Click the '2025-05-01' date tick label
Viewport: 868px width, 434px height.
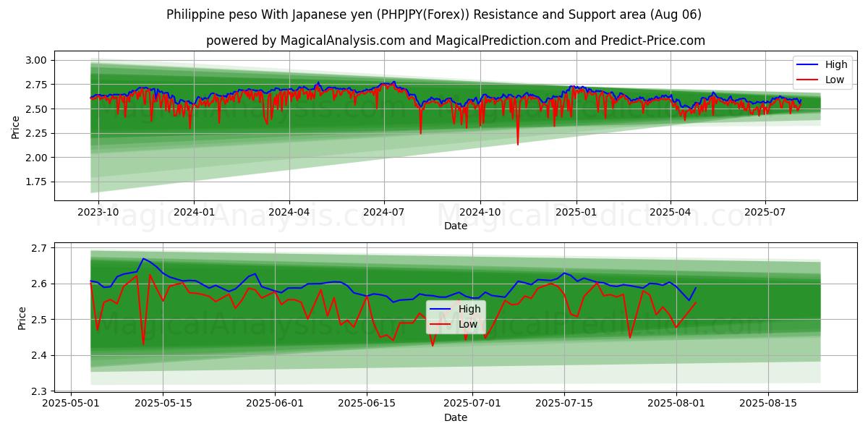(x=71, y=404)
